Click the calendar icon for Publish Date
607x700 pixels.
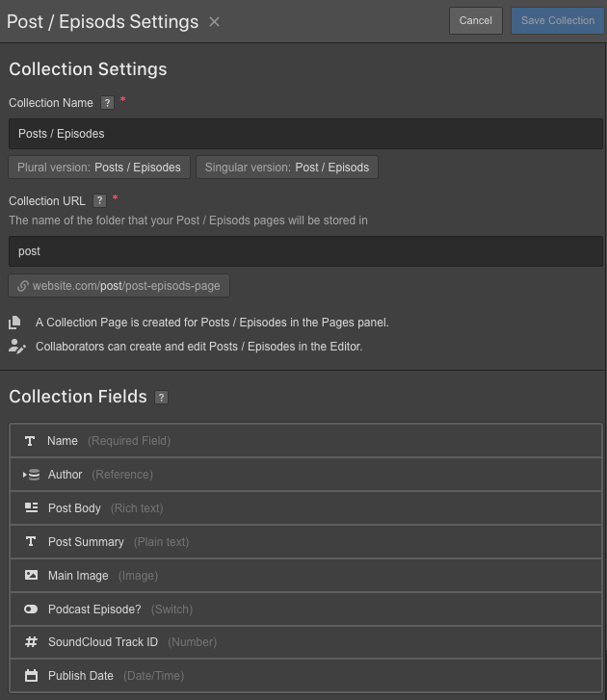pyautogui.click(x=31, y=675)
